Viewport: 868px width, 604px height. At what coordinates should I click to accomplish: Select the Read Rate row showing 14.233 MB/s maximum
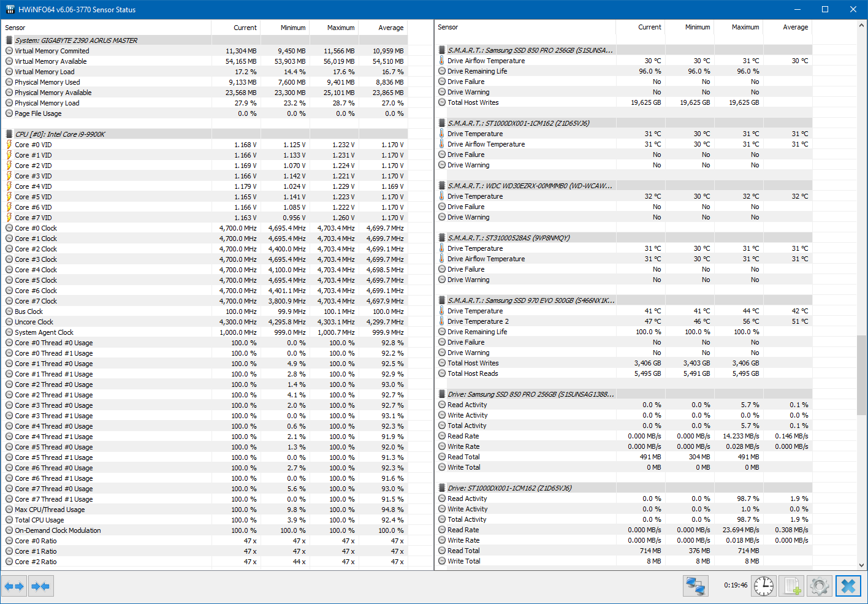(x=624, y=436)
